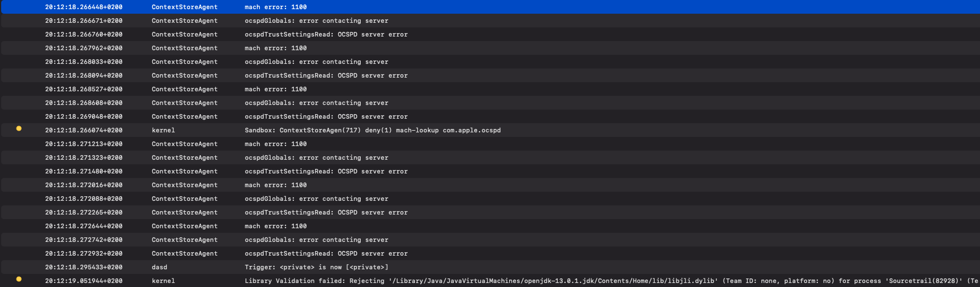Select the ocspdGlobals row at 20:12:18.272742

[x=490, y=240]
